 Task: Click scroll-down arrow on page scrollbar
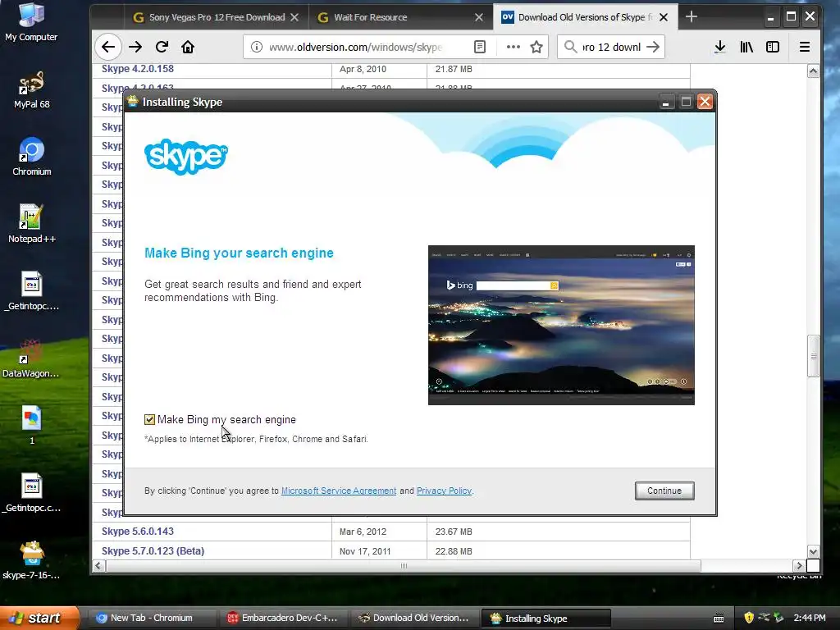tap(813, 551)
